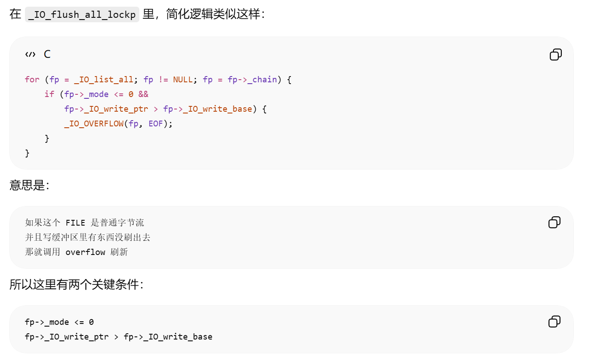Click the code brackets icon beside C
This screenshot has width=597, height=364.
point(30,54)
